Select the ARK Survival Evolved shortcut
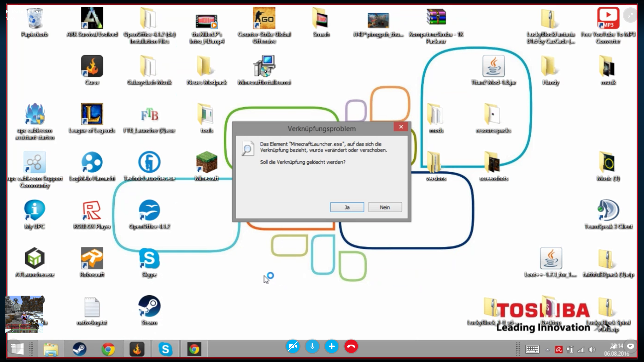 92,22
